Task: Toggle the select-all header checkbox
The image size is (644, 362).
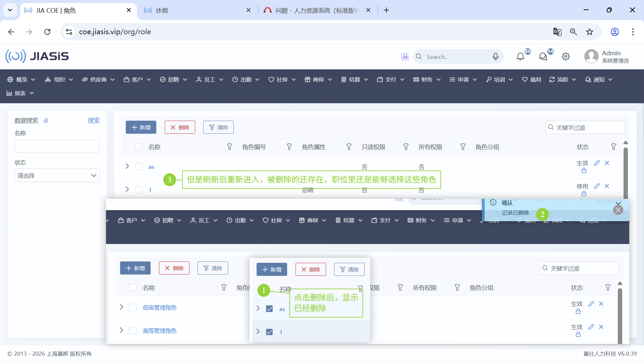Action: point(139,147)
